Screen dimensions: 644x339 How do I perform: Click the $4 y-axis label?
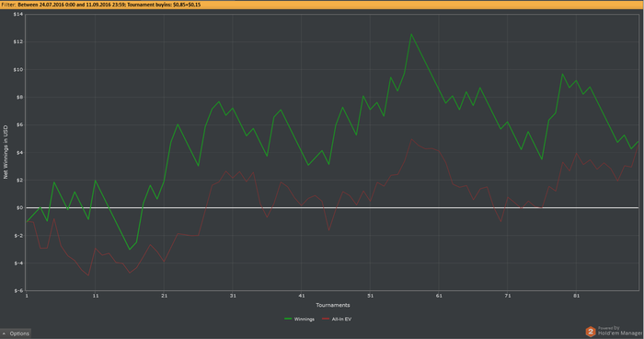(x=19, y=153)
